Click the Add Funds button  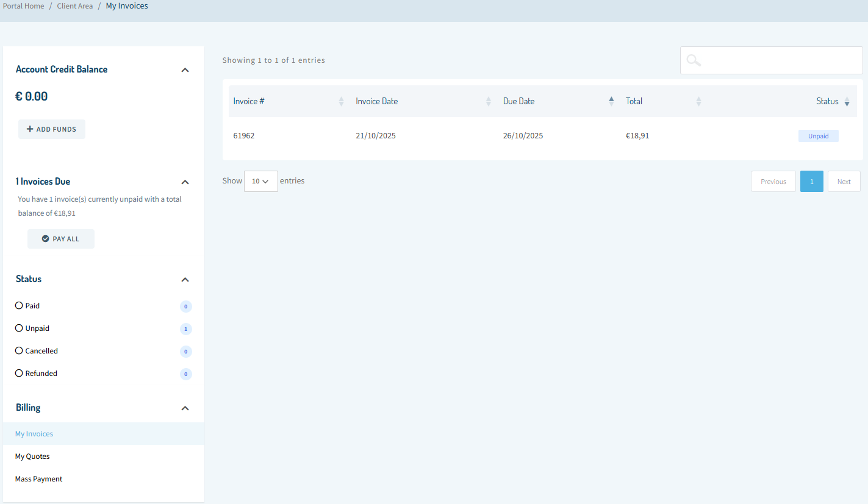click(52, 129)
